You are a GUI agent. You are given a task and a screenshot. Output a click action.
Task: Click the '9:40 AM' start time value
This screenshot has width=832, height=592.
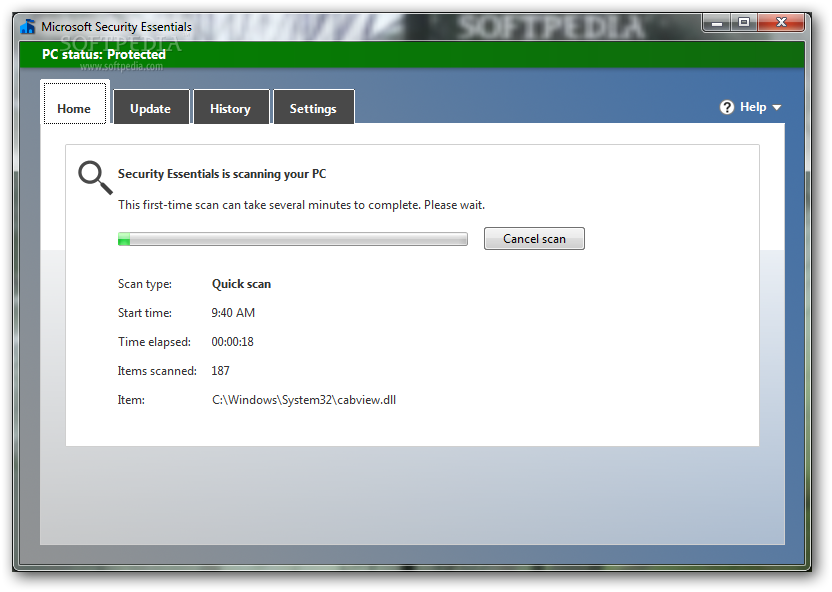[233, 313]
